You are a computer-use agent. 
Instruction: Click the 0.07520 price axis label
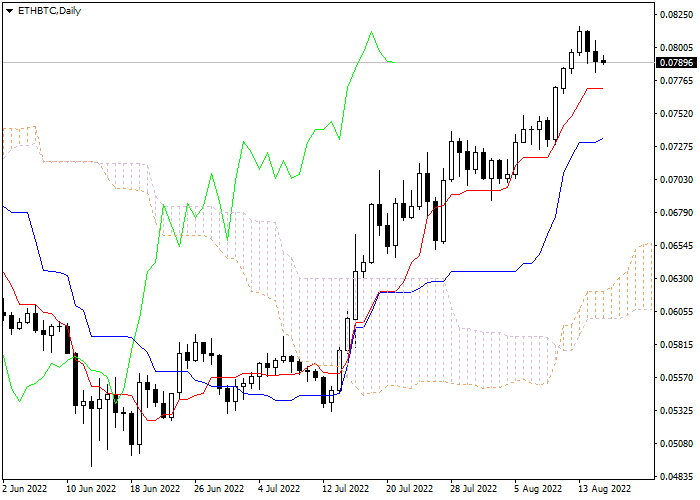(x=677, y=114)
